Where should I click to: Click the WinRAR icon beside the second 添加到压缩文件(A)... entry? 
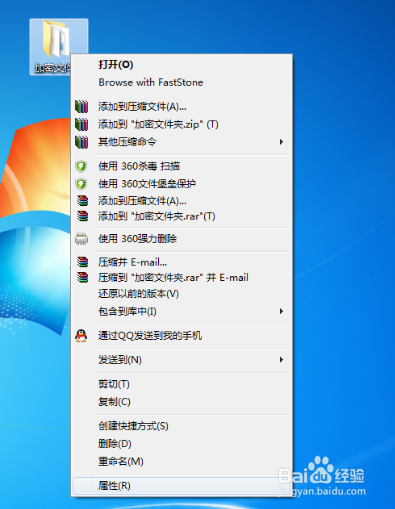pyautogui.click(x=82, y=200)
